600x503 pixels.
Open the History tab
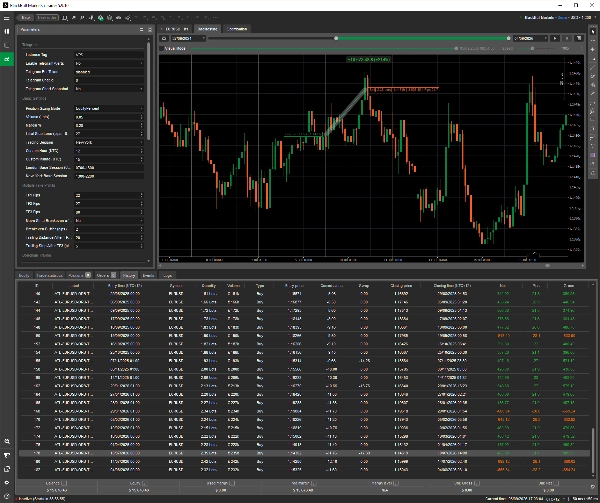point(129,275)
